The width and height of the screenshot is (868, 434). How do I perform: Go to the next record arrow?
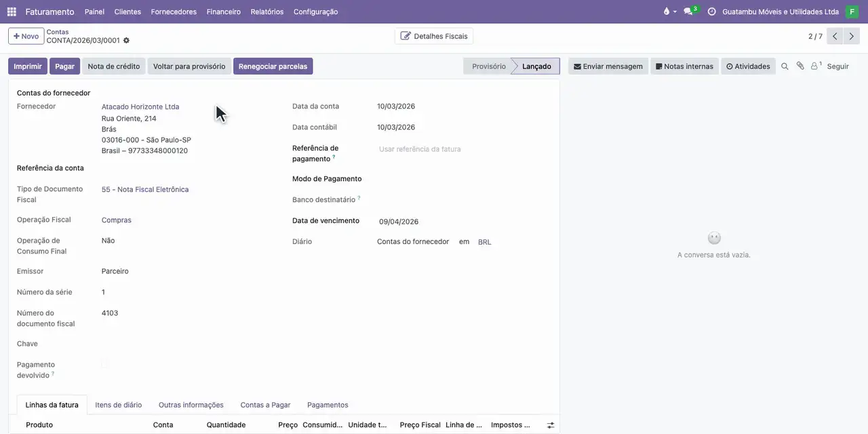[x=852, y=37]
